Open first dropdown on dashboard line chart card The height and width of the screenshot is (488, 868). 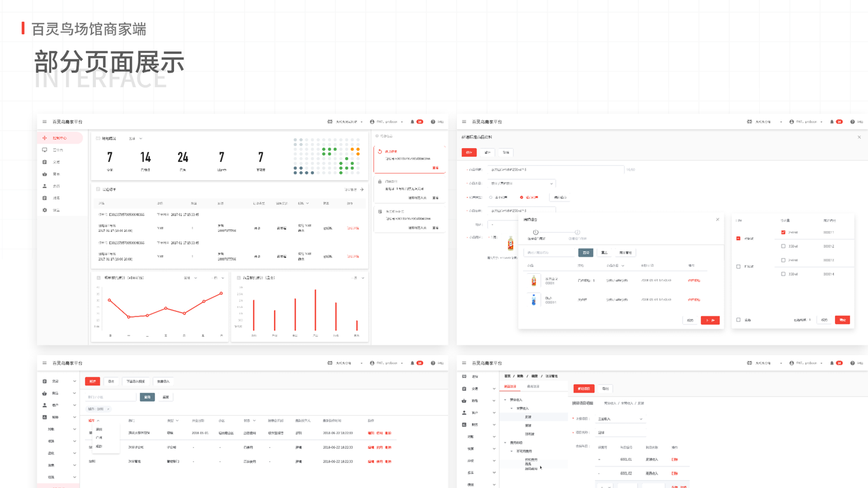(x=191, y=278)
